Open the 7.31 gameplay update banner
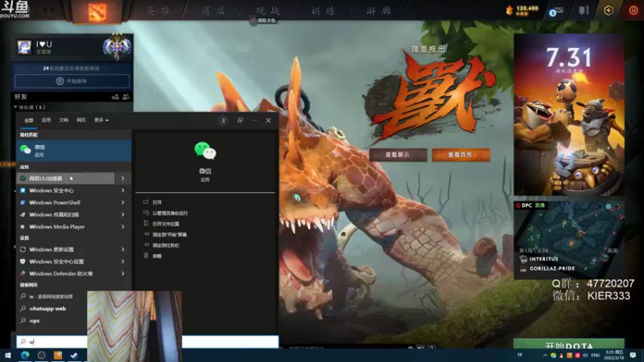644x362 pixels. pos(569,114)
